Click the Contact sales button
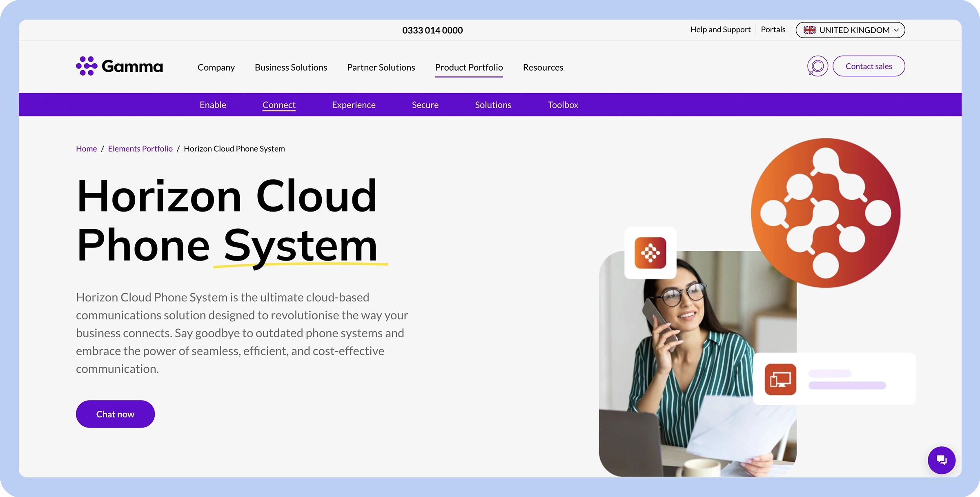This screenshot has width=980, height=497. click(869, 66)
